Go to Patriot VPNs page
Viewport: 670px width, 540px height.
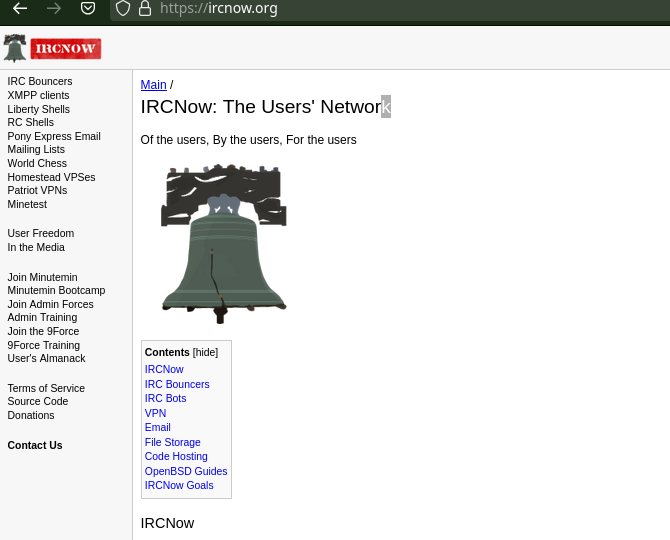pyautogui.click(x=37, y=190)
